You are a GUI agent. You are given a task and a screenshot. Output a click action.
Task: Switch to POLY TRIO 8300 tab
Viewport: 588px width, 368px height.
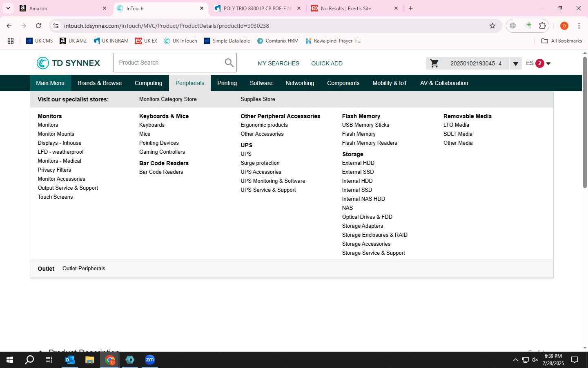click(258, 8)
